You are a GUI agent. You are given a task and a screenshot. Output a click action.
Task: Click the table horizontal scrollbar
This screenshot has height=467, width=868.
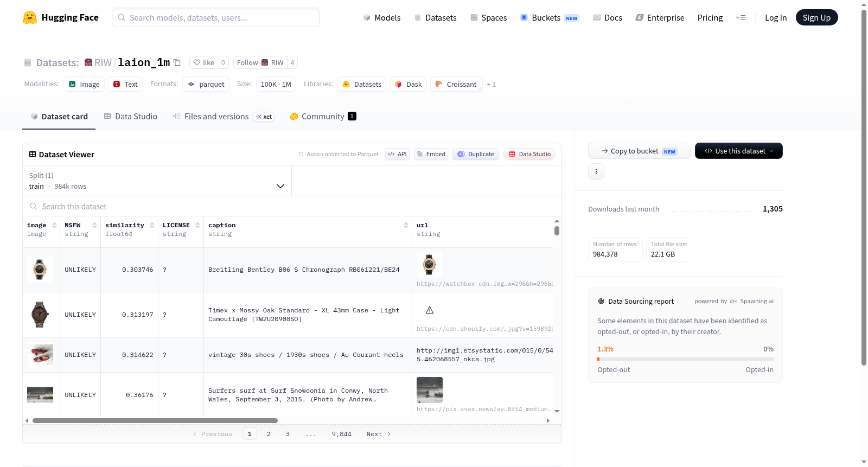click(x=155, y=420)
